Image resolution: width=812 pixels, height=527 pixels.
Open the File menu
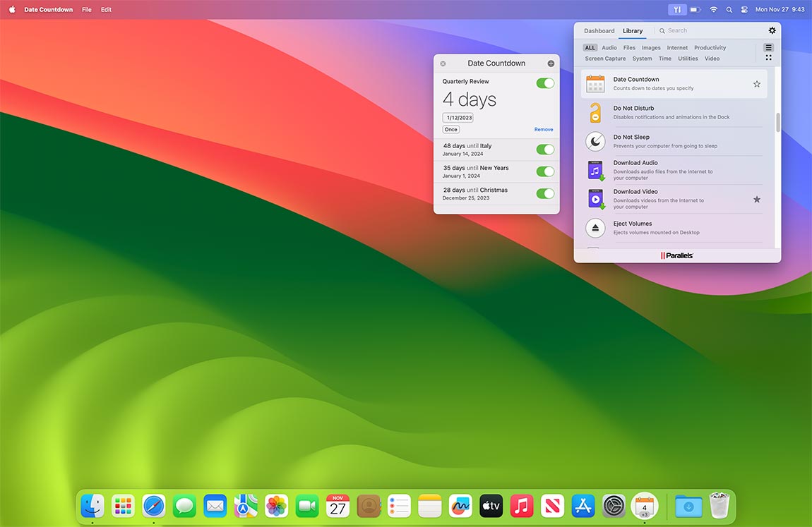(x=87, y=10)
